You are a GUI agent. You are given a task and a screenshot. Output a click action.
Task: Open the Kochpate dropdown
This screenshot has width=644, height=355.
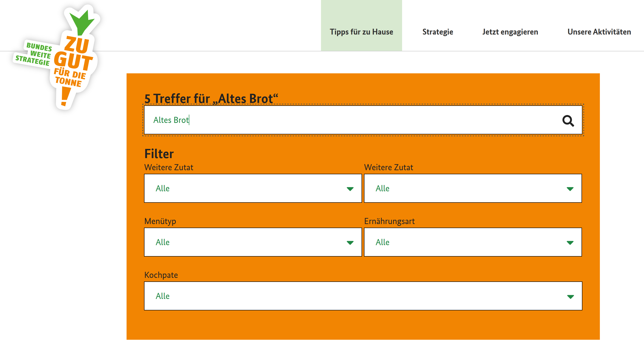[x=363, y=296]
